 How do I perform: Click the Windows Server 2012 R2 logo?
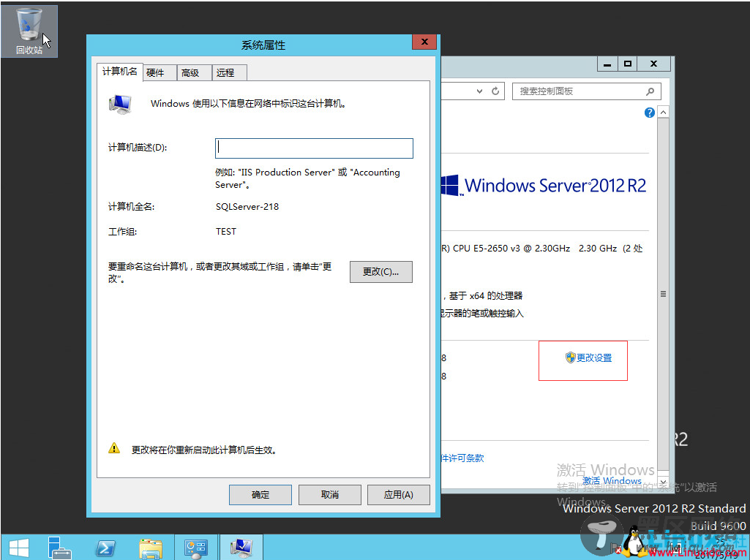544,186
